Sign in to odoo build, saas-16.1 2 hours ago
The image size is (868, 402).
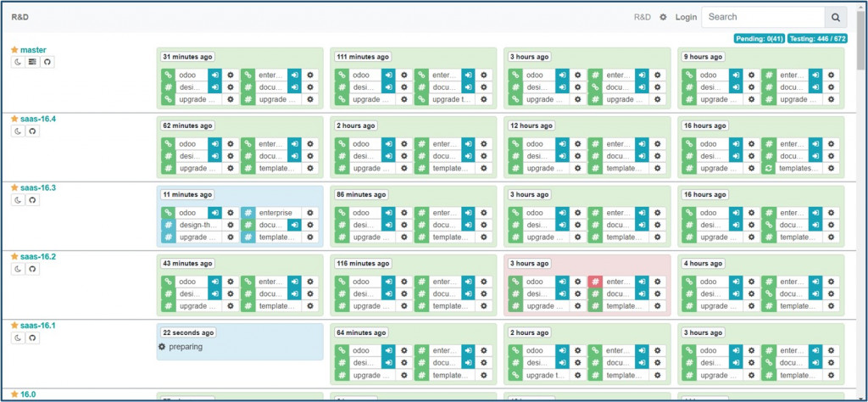click(562, 350)
